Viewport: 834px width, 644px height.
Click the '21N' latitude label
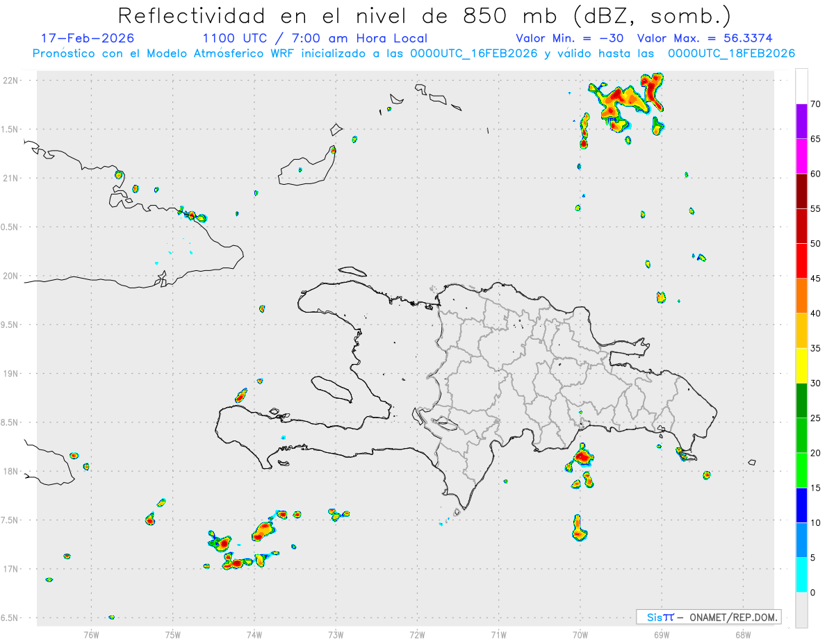(x=11, y=179)
